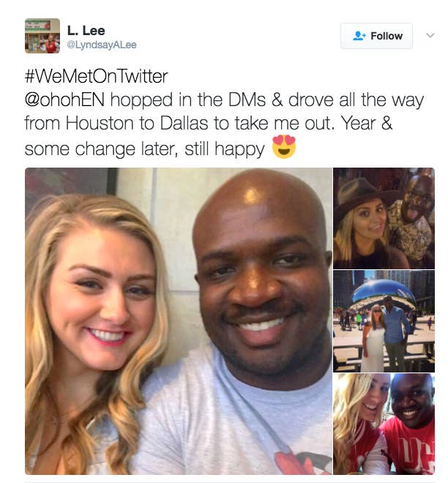Open thumbnail with red shirts

tap(384, 424)
